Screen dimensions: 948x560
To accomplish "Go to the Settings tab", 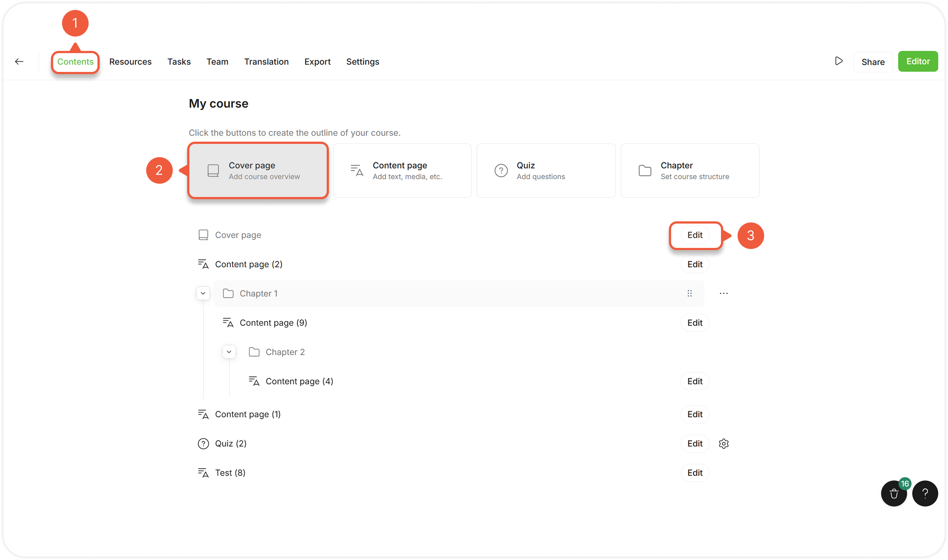I will click(363, 62).
